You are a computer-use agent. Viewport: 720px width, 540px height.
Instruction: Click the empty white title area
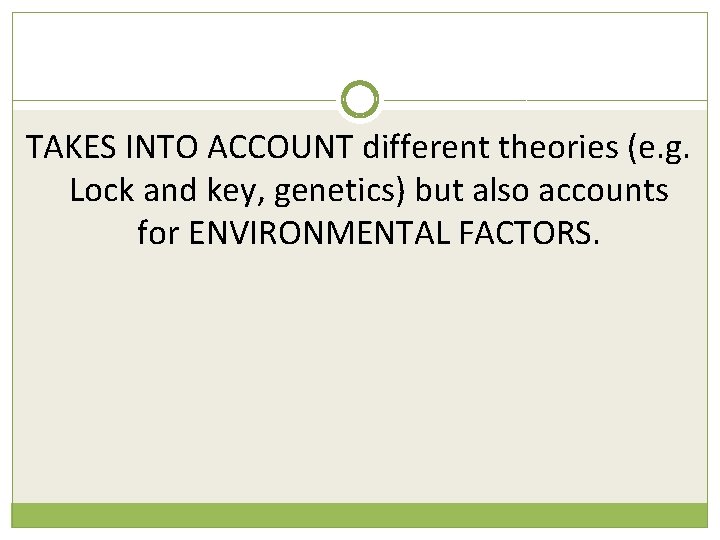[x=360, y=50]
